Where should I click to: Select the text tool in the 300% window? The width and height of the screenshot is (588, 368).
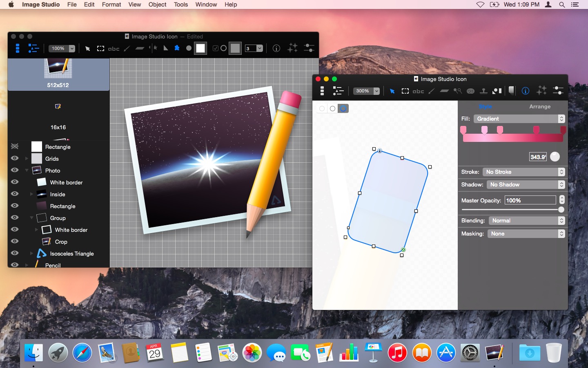coord(418,91)
